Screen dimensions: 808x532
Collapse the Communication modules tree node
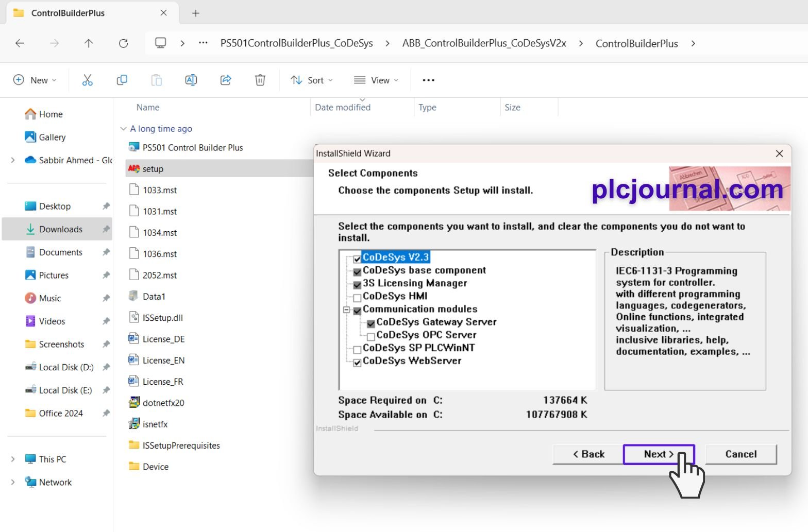pyautogui.click(x=346, y=310)
